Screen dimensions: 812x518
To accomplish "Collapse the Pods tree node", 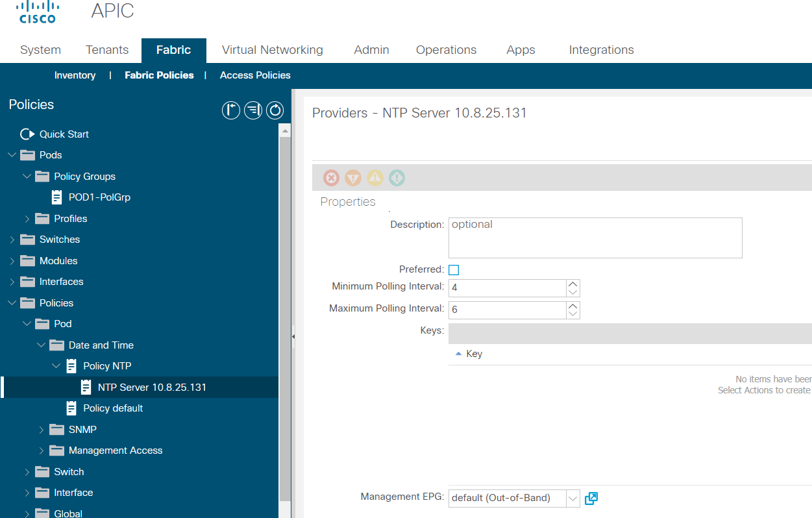I will 12,155.
